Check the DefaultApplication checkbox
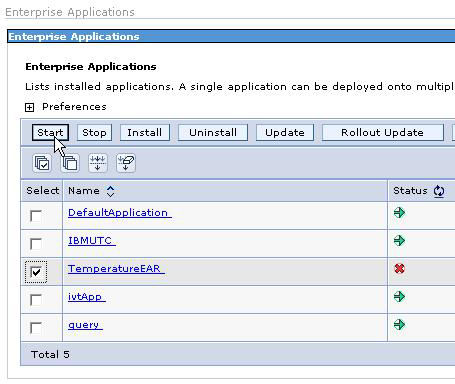Image resolution: width=455 pixels, height=384 pixels. pyautogui.click(x=36, y=216)
